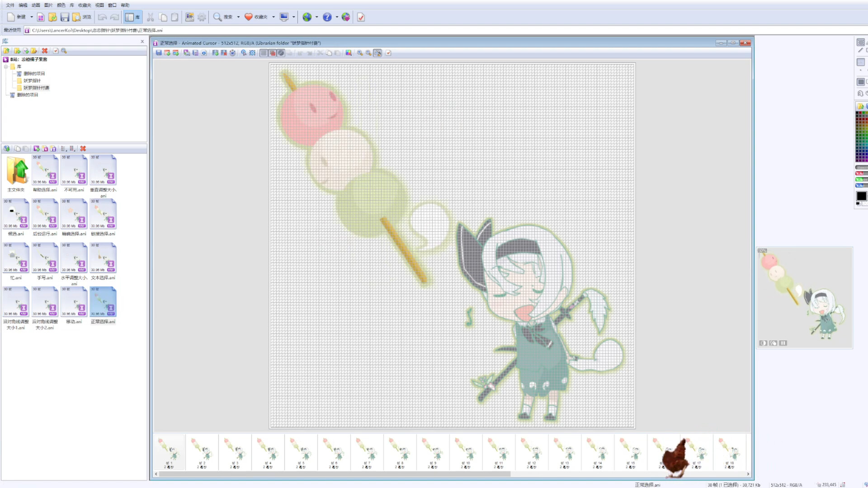868x488 pixels.
Task: Pause the cursor animation preview
Action: 783,343
